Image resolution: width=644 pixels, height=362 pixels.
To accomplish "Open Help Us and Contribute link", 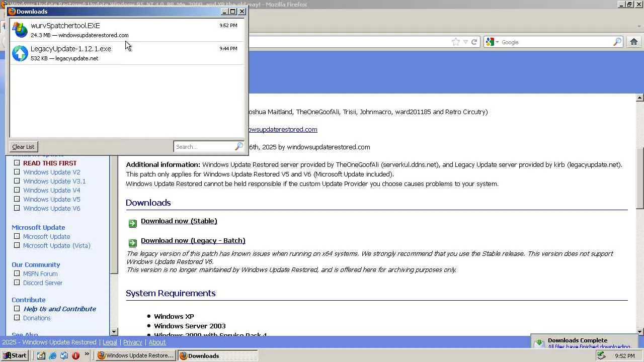I will 60,309.
